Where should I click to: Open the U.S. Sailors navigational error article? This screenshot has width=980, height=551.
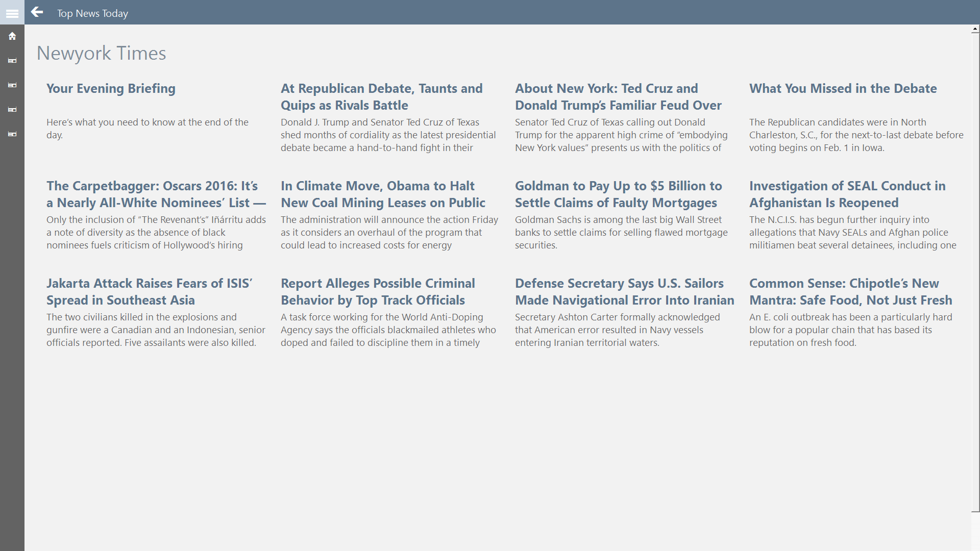pyautogui.click(x=624, y=291)
